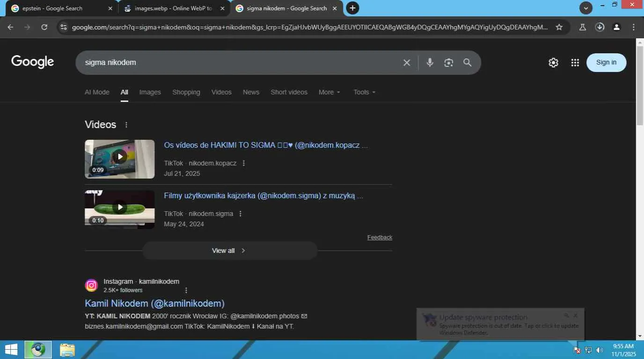The image size is (644, 359).
Task: Click the 'Jul 21, 2025' video date
Action: (182, 173)
